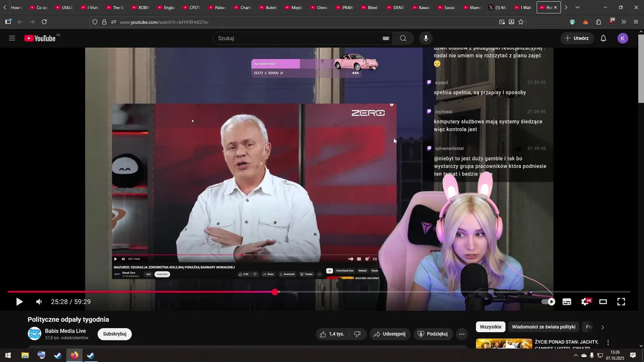Mute the video volume speaker

[39, 302]
